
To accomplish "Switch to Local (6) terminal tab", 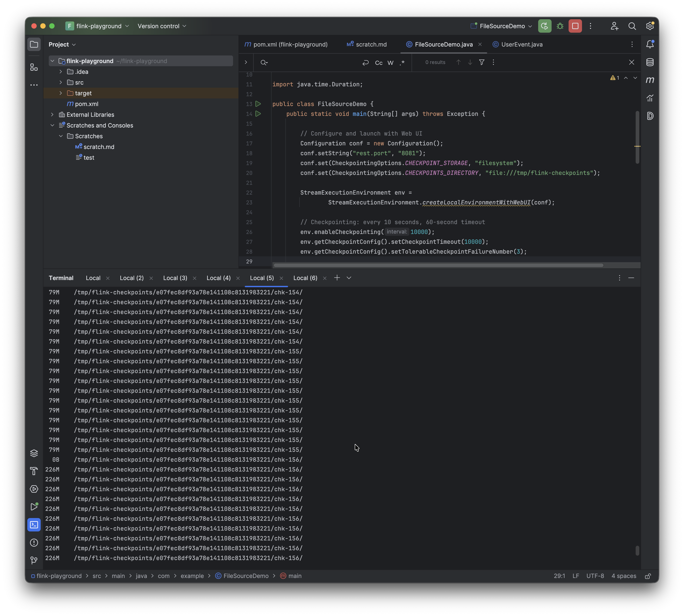I will tap(305, 278).
